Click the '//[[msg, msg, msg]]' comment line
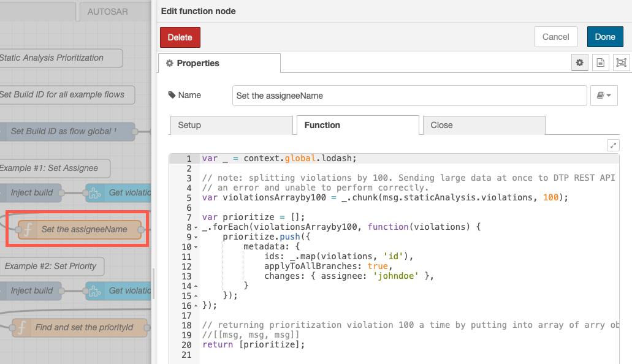632x364 pixels. [x=251, y=335]
